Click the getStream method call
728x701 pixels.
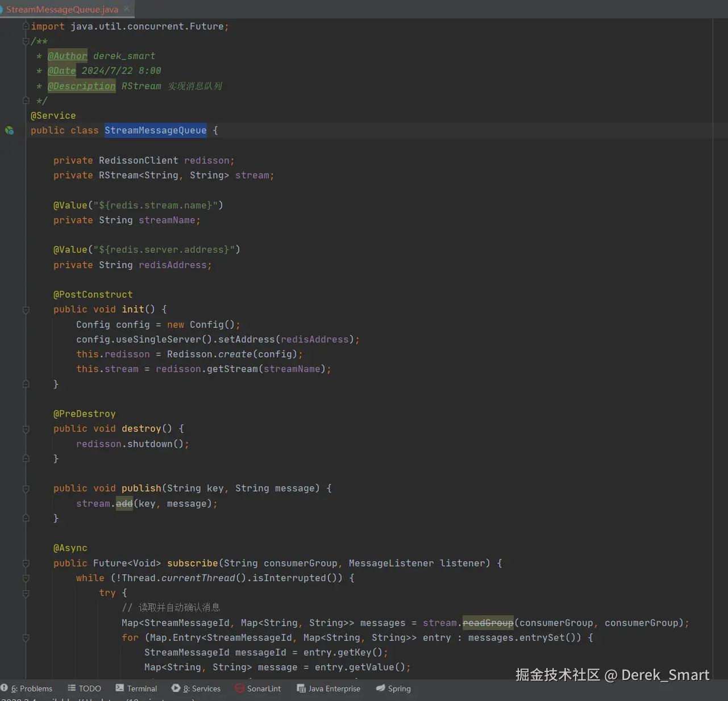coord(232,369)
